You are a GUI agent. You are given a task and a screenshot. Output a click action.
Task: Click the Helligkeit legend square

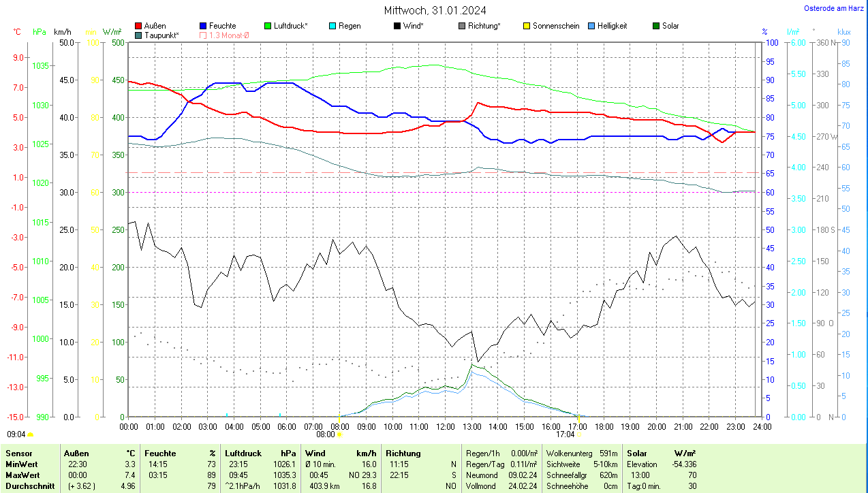(591, 26)
